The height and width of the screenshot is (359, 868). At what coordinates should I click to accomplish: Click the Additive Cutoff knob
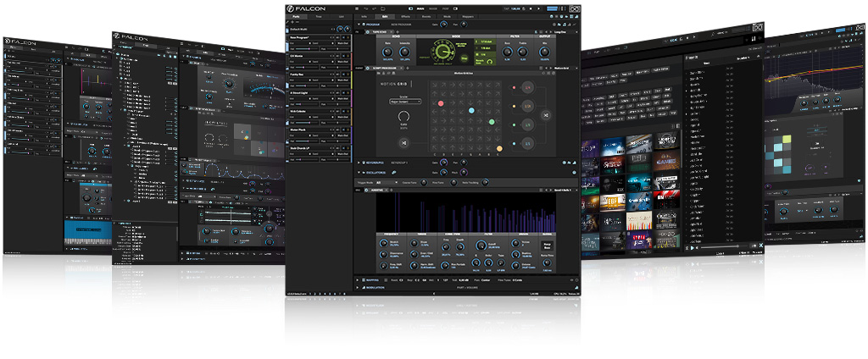click(x=481, y=245)
